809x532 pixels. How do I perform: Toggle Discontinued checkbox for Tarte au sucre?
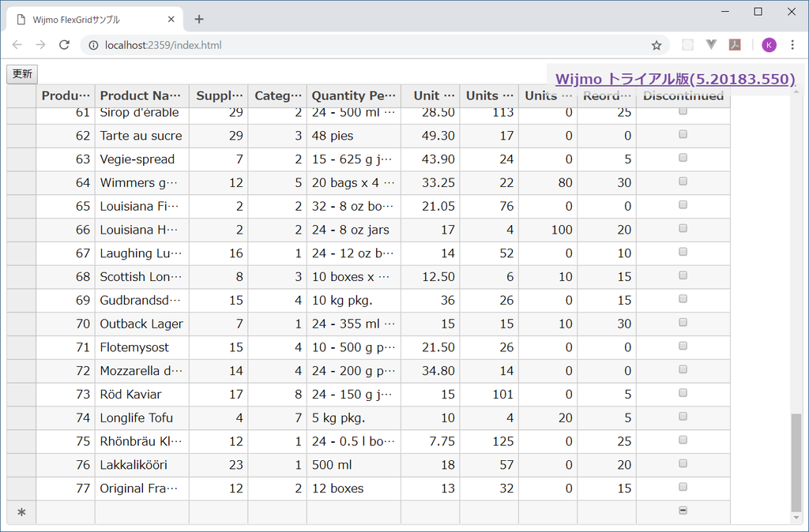[683, 134]
